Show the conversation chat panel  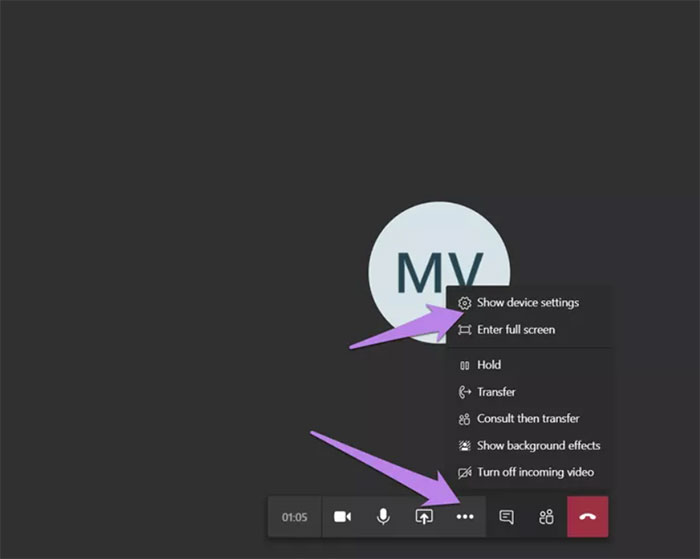point(506,517)
